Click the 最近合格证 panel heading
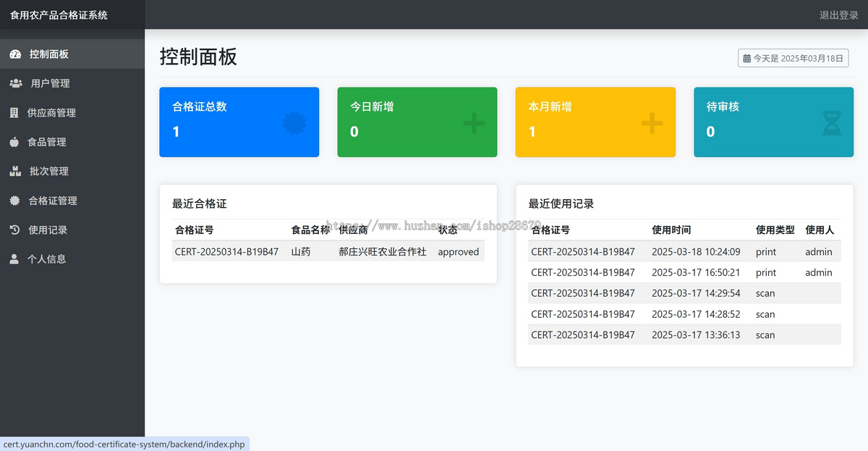Screen dimensions: 868x451 tap(200, 204)
